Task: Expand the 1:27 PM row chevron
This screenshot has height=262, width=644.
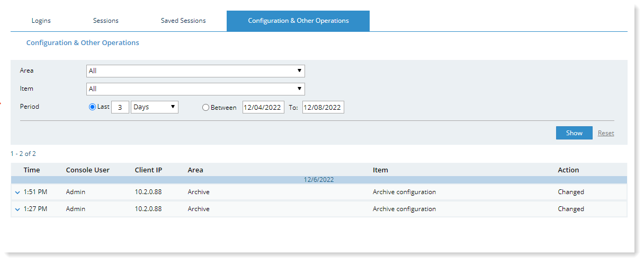Action: [17, 209]
